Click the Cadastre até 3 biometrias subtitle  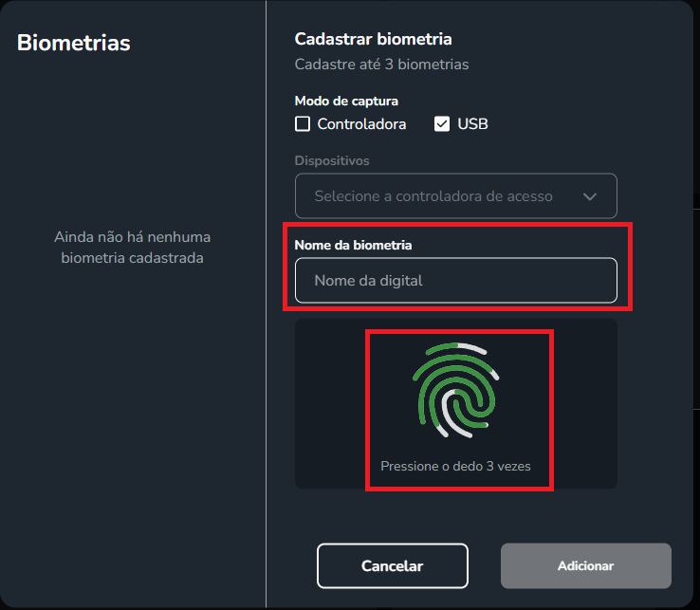(x=381, y=65)
